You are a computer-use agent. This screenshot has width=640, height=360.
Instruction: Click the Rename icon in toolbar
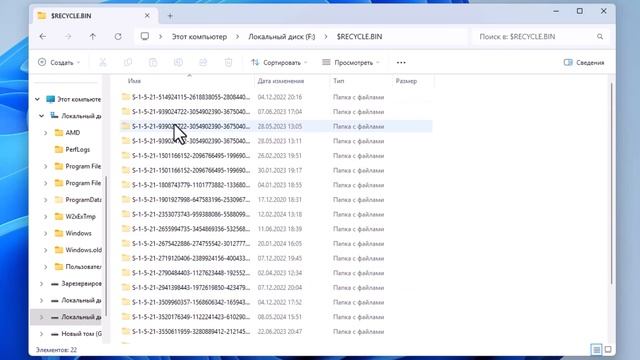point(178,62)
